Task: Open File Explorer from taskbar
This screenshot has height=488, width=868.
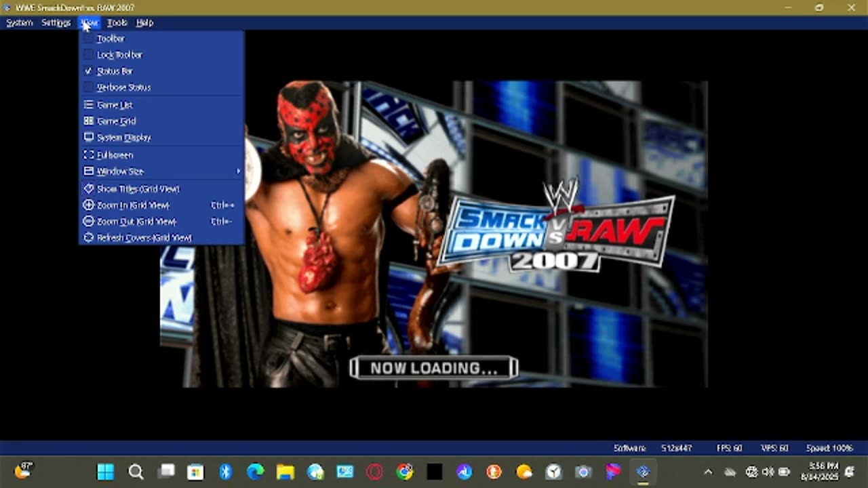Action: click(285, 472)
